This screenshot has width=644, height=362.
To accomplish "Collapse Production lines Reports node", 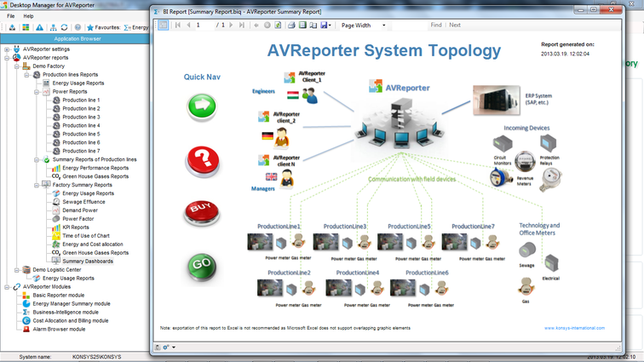I will click(x=26, y=75).
